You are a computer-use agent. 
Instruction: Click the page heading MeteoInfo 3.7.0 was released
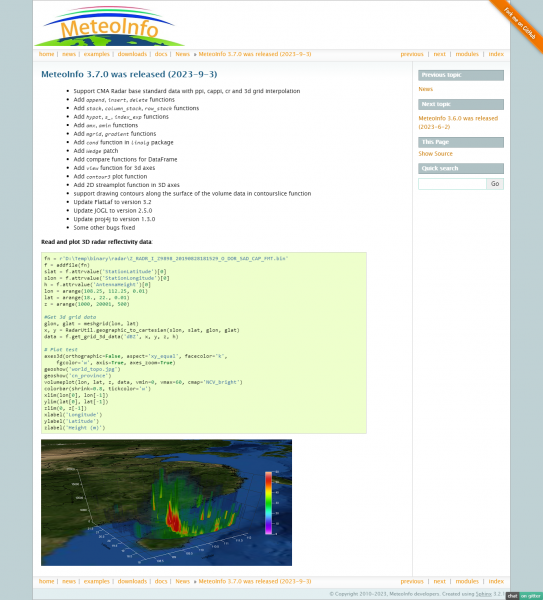[x=129, y=74]
